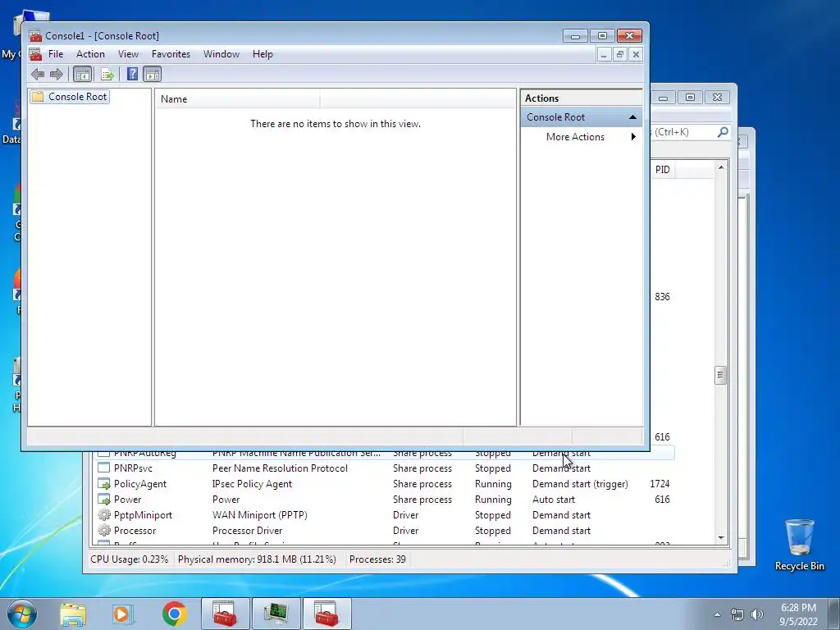840x630 pixels.
Task: Click PNRPsvc service icon
Action: coord(104,468)
